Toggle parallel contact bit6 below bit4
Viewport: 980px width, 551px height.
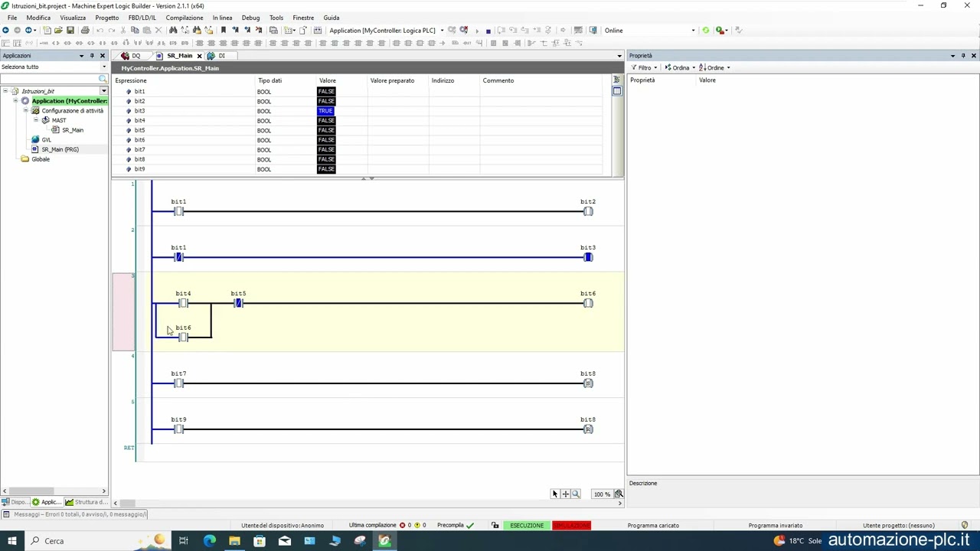[183, 337]
